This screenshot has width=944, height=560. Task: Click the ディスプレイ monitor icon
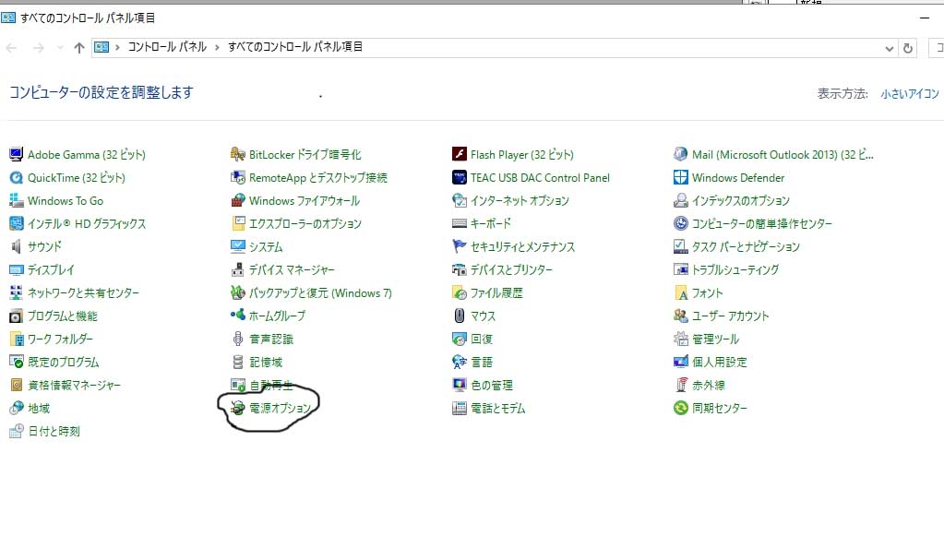17,269
